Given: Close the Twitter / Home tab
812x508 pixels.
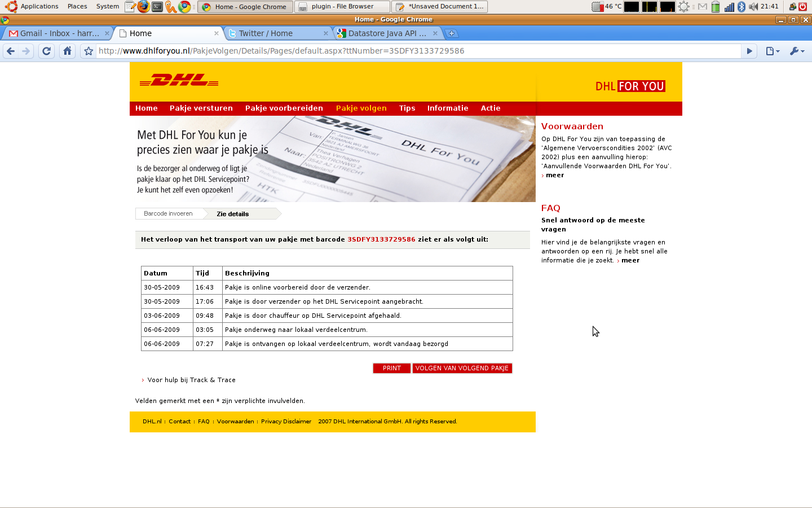Looking at the screenshot, I should (x=325, y=33).
